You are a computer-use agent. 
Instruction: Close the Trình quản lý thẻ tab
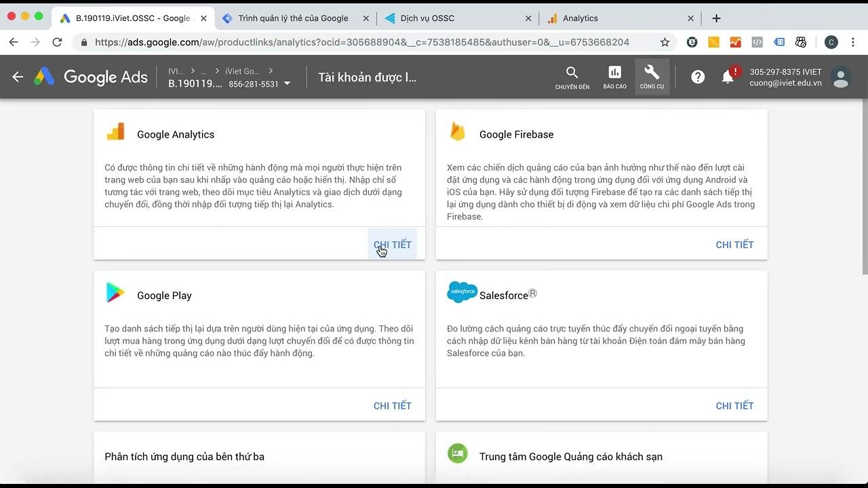pyautogui.click(x=366, y=18)
